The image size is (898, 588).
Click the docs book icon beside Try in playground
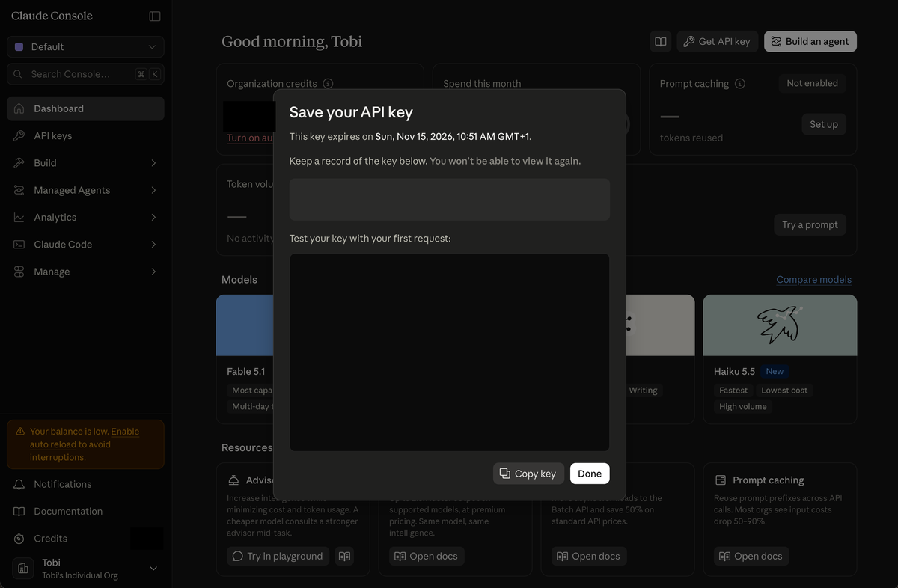(344, 556)
